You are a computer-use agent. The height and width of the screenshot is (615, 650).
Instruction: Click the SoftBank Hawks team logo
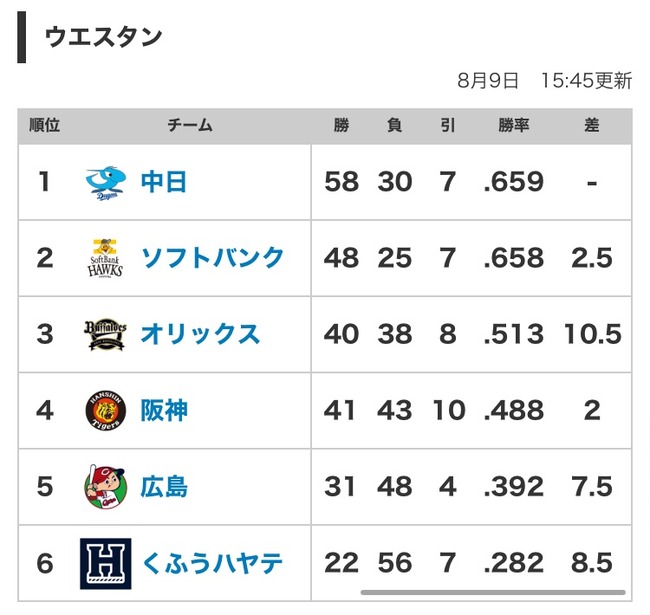[x=105, y=258]
